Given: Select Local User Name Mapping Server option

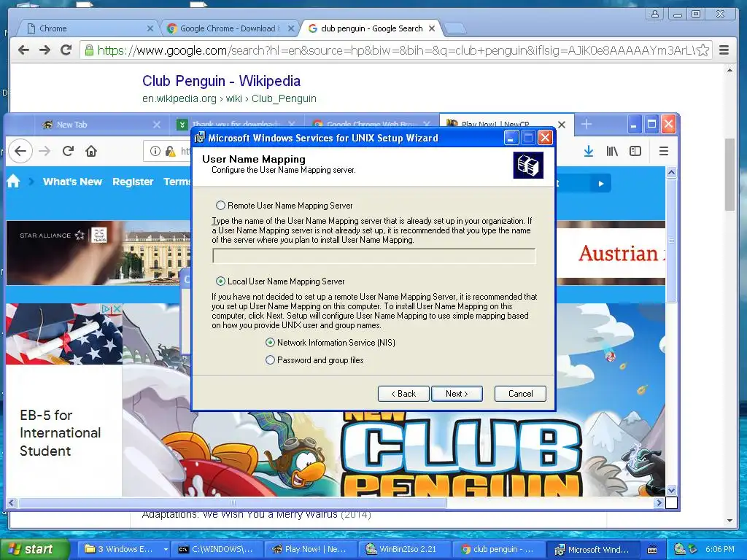Looking at the screenshot, I should point(220,281).
